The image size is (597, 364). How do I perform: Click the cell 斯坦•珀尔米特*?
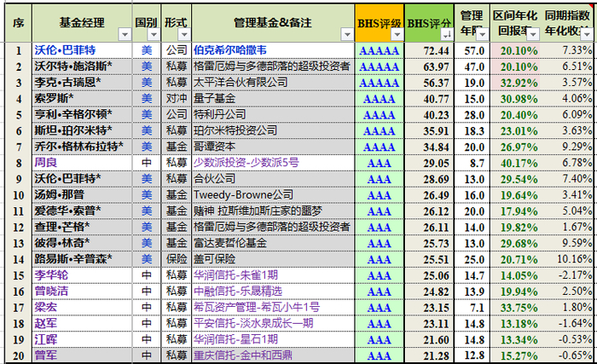(x=82, y=130)
